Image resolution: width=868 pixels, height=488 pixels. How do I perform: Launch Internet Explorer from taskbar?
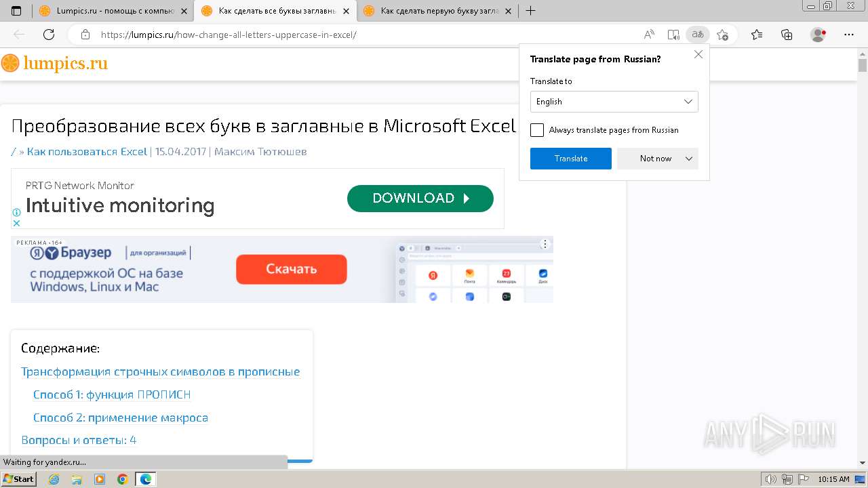pyautogui.click(x=54, y=479)
